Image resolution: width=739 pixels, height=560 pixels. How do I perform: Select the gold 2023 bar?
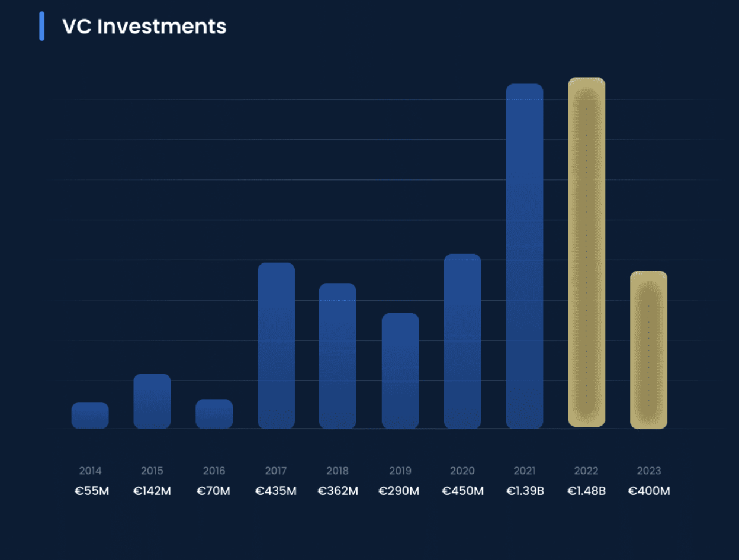click(648, 349)
